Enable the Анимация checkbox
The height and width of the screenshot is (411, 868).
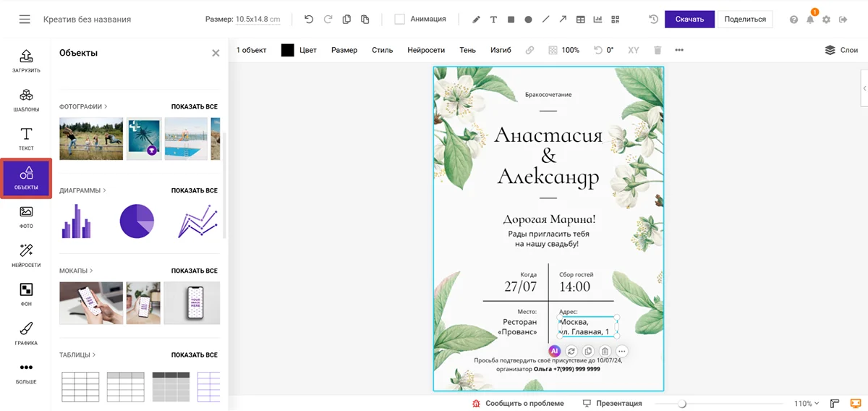399,20
